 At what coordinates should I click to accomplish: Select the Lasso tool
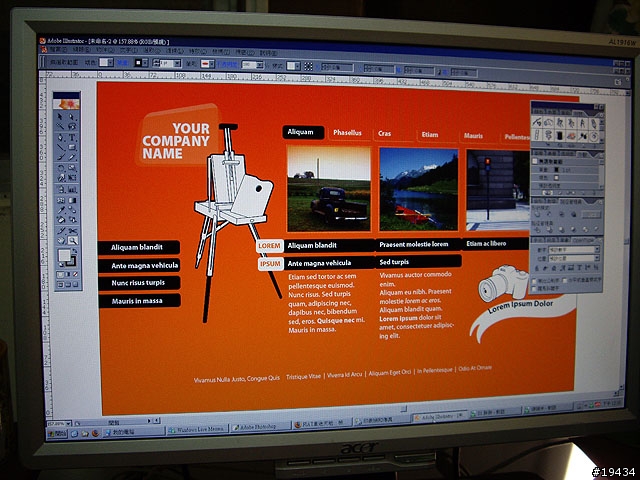tap(72, 126)
